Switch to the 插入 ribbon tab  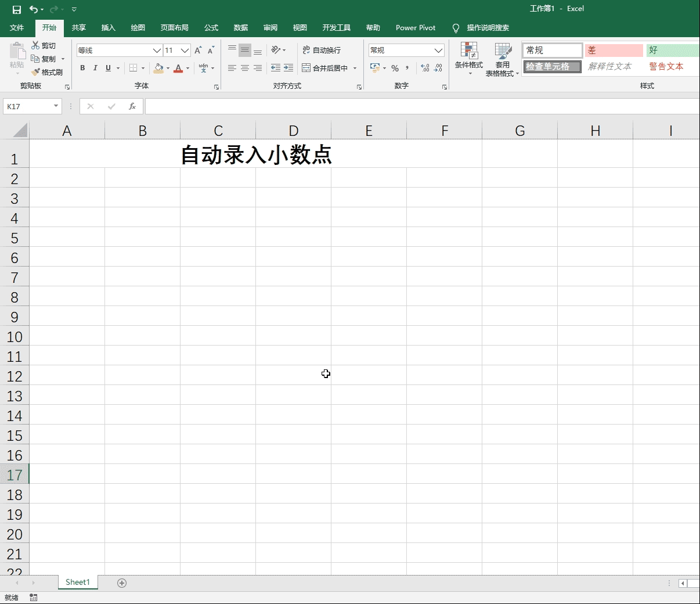tap(109, 28)
